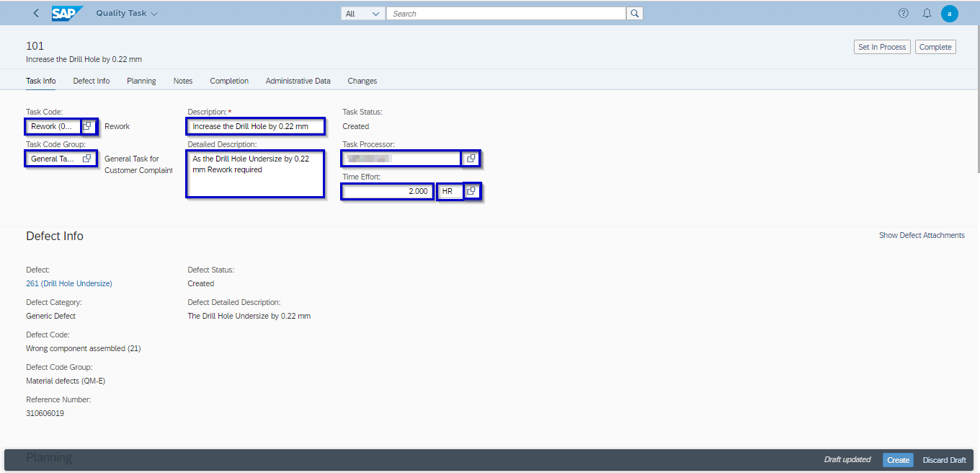The height and width of the screenshot is (473, 980).
Task: Click the SAP logo
Action: 67,14
